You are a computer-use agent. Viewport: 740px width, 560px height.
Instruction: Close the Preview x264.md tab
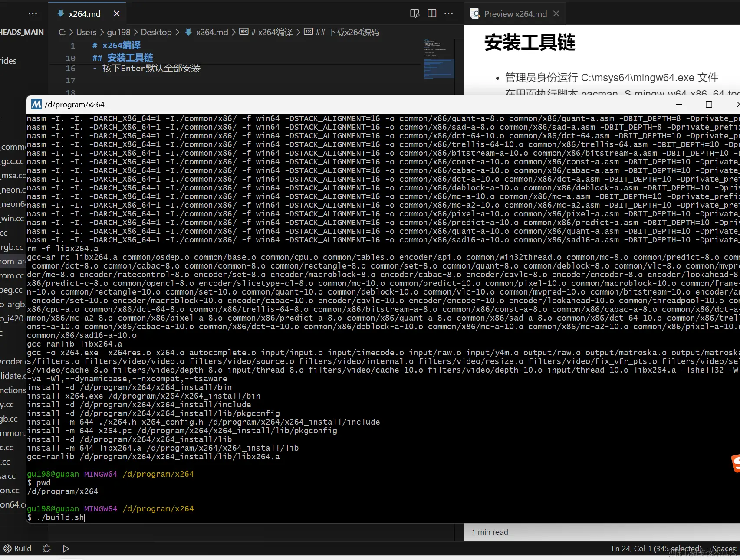tap(556, 14)
